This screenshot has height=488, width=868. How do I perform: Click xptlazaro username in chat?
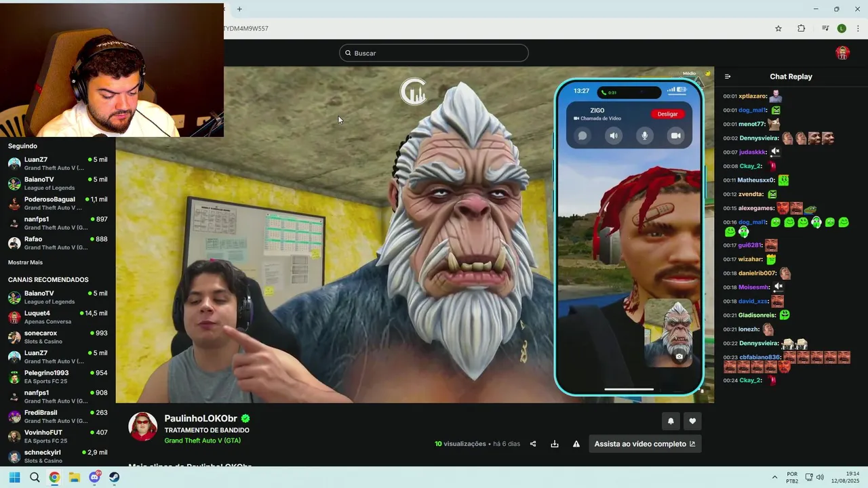(752, 96)
